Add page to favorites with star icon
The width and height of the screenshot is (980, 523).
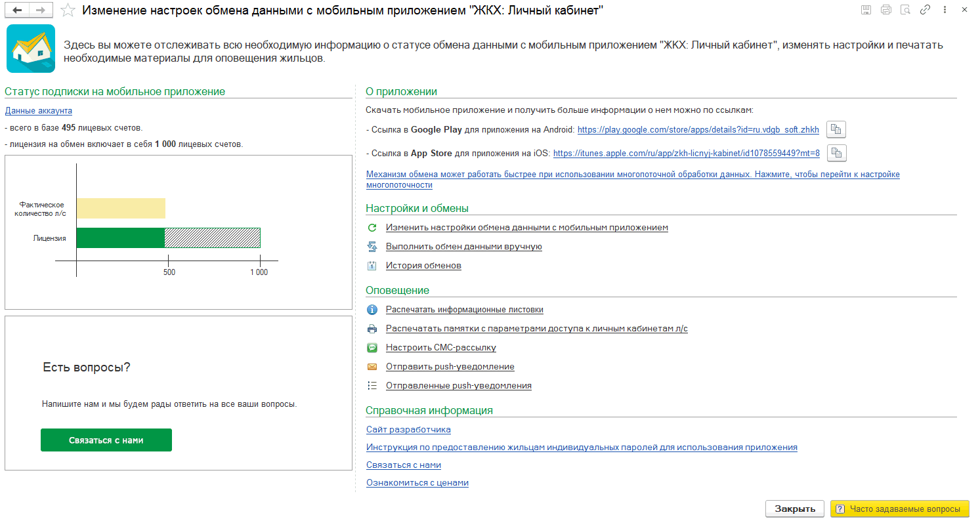[67, 10]
